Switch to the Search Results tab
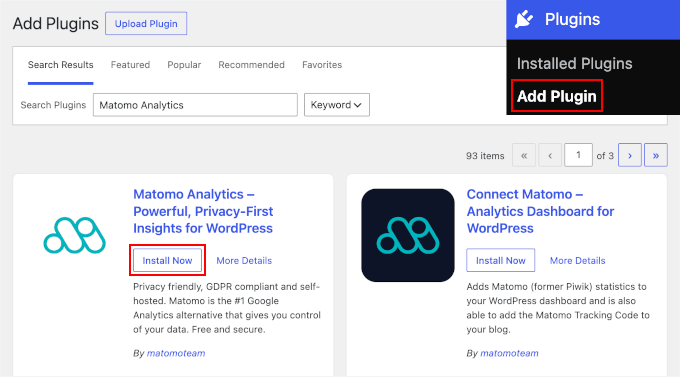 coord(61,65)
